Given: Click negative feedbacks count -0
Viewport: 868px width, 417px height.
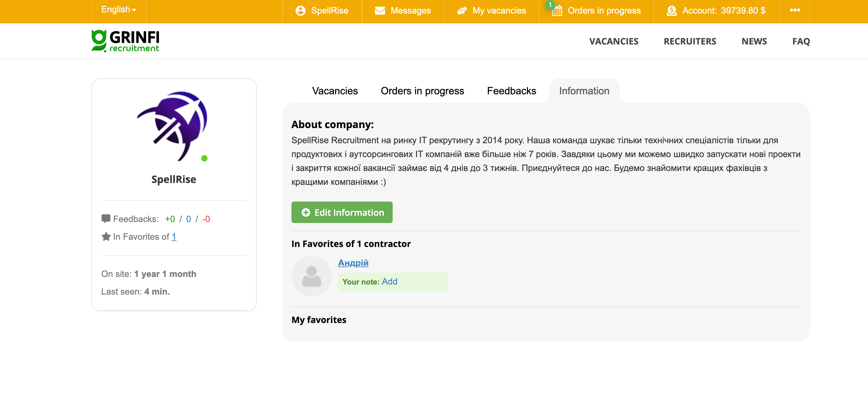Looking at the screenshot, I should click(x=206, y=219).
